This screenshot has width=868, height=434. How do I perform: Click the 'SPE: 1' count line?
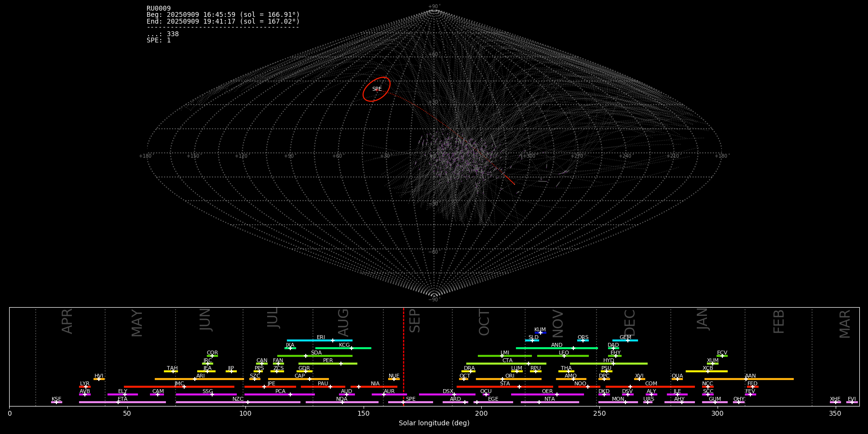pyautogui.click(x=159, y=40)
